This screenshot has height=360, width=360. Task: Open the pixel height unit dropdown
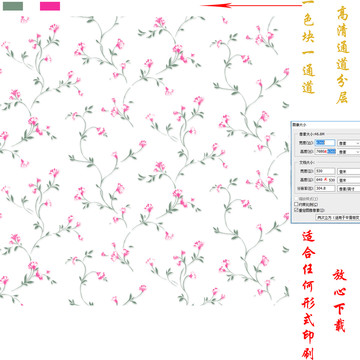349,152
